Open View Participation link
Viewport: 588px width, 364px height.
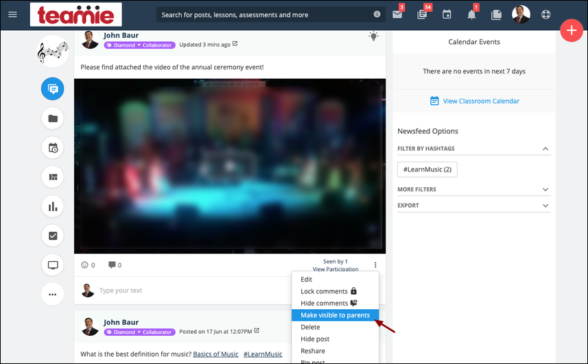(x=336, y=269)
